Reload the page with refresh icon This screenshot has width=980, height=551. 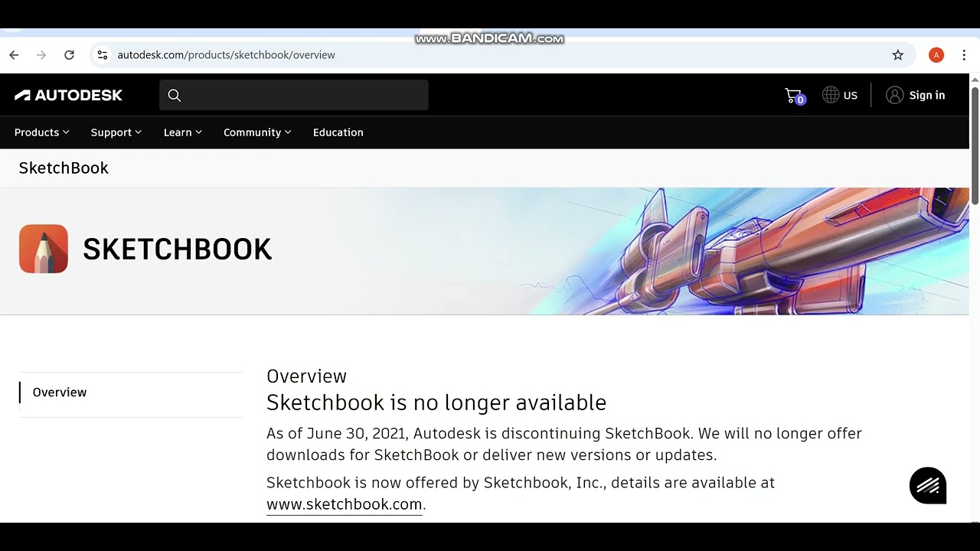click(69, 55)
